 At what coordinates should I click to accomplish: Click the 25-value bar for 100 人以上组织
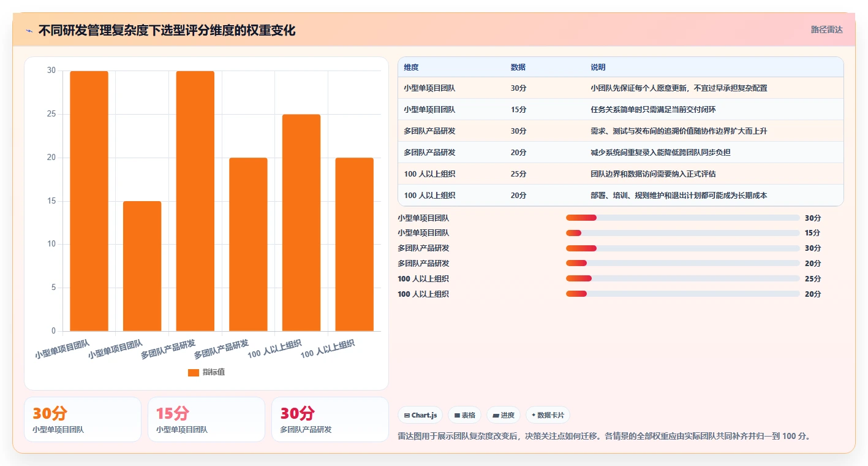(x=301, y=223)
